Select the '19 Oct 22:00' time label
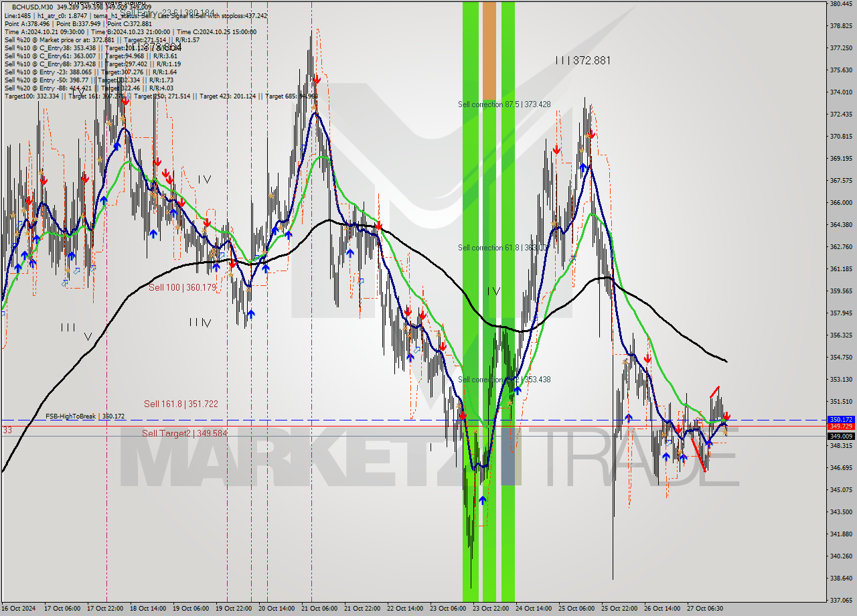 point(234,609)
